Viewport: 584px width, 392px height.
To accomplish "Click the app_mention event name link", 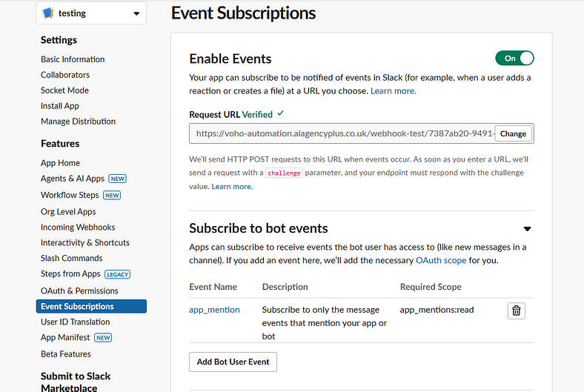I will (x=214, y=310).
